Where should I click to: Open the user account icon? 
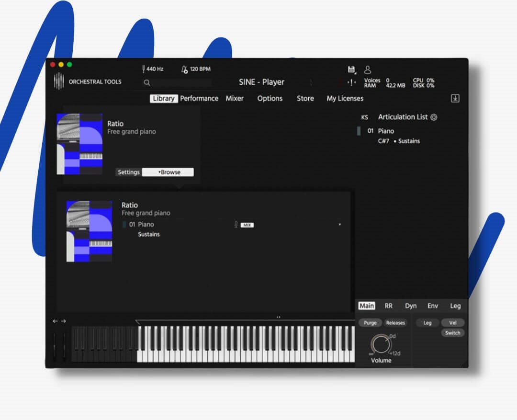click(x=368, y=69)
